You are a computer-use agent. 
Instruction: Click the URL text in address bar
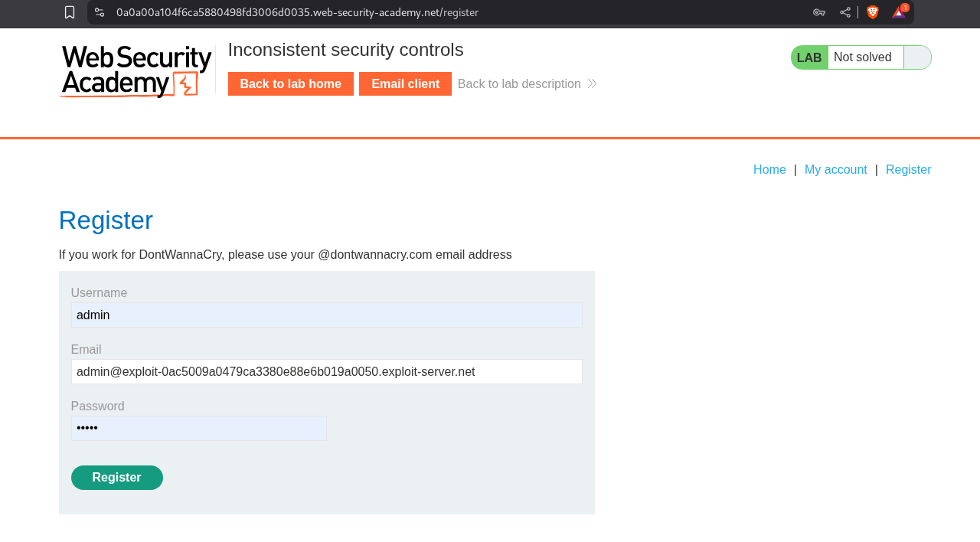pyautogui.click(x=297, y=12)
